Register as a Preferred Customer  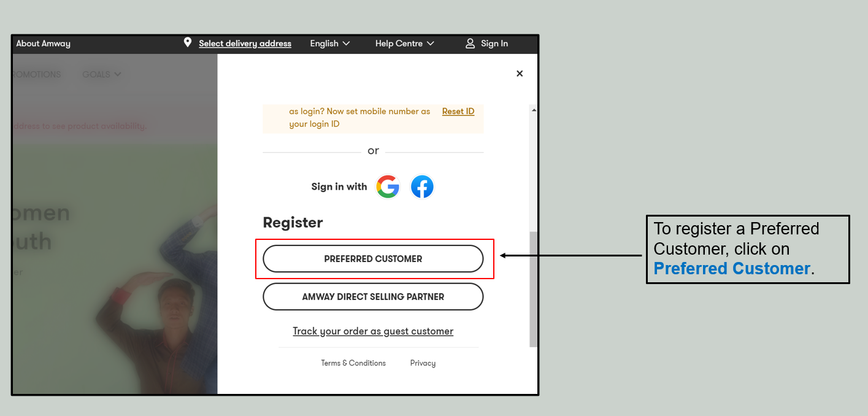pos(373,258)
